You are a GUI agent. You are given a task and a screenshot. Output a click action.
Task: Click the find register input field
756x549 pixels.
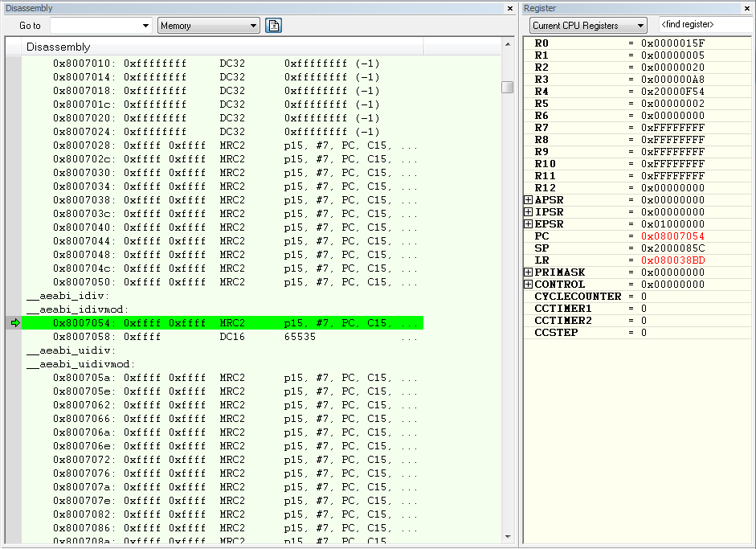(705, 25)
